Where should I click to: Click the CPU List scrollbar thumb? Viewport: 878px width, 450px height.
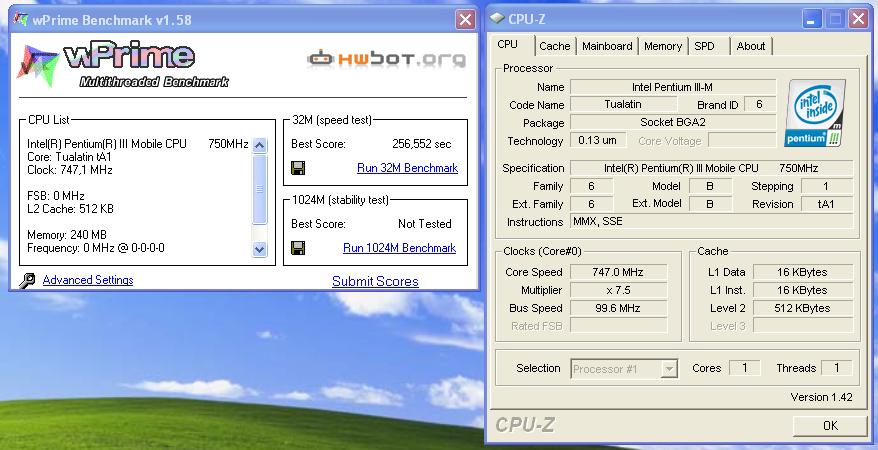259,189
